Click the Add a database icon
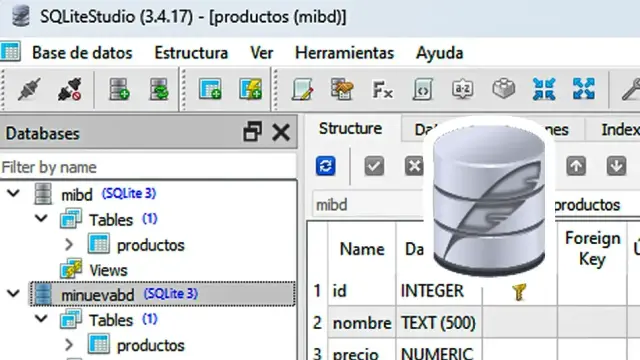640x360 pixels. [x=119, y=89]
